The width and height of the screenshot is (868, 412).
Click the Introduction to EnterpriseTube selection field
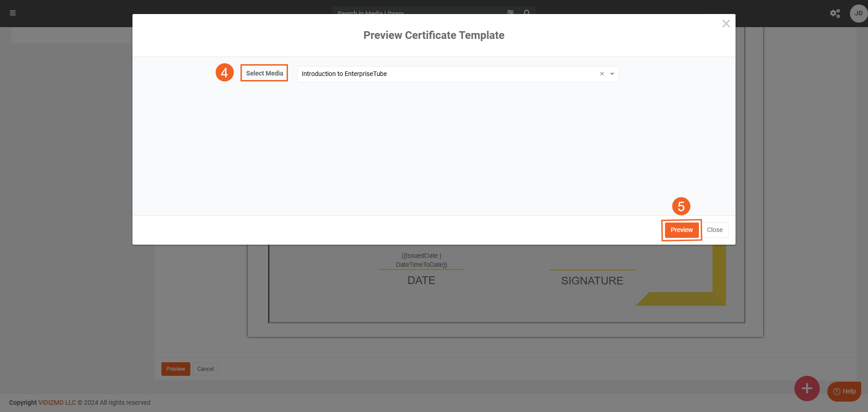pyautogui.click(x=448, y=74)
